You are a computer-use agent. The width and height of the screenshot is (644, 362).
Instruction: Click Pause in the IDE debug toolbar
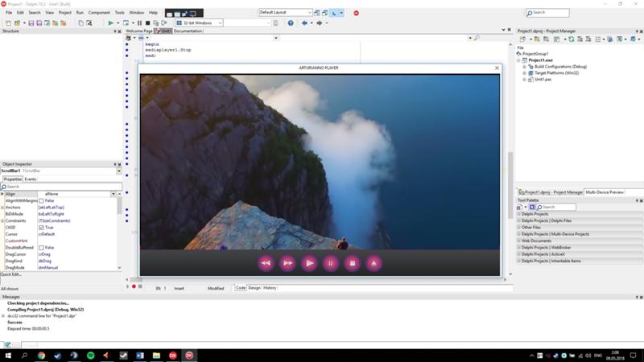click(139, 23)
